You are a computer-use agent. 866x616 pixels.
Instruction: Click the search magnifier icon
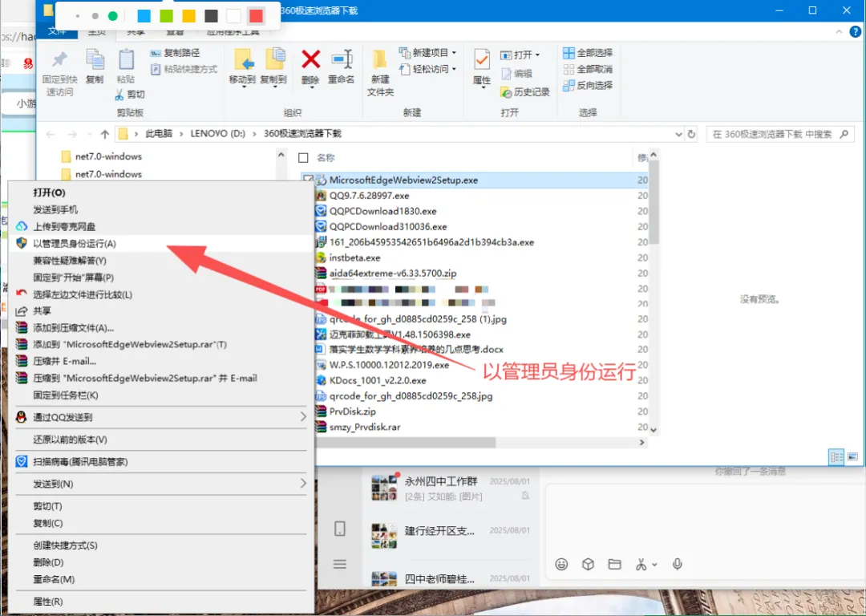[844, 134]
